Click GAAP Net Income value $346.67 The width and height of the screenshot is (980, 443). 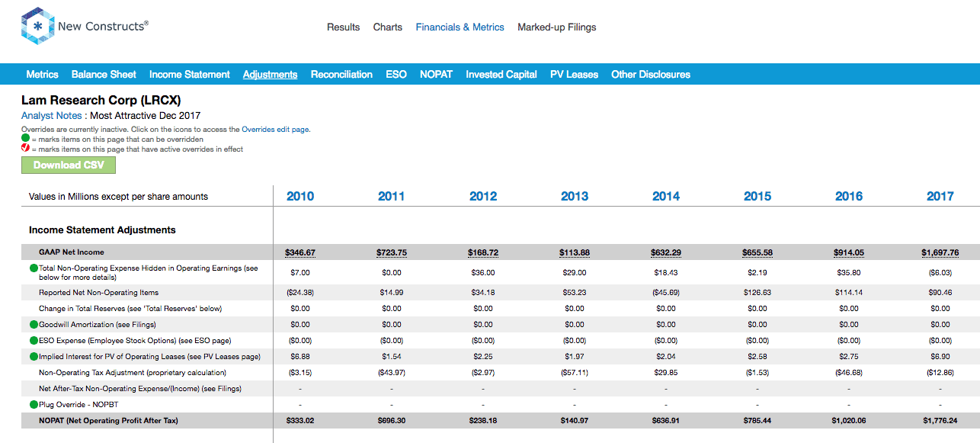tap(300, 252)
